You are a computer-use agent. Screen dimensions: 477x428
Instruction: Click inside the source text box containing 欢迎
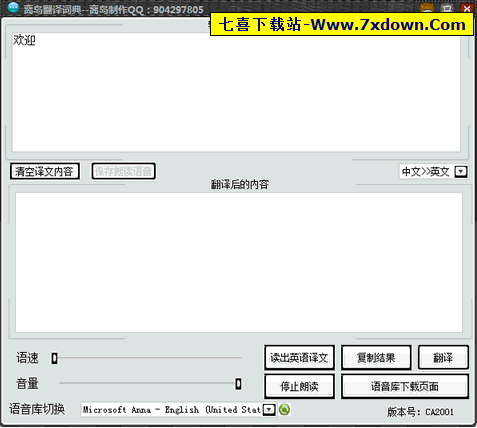(x=236, y=92)
